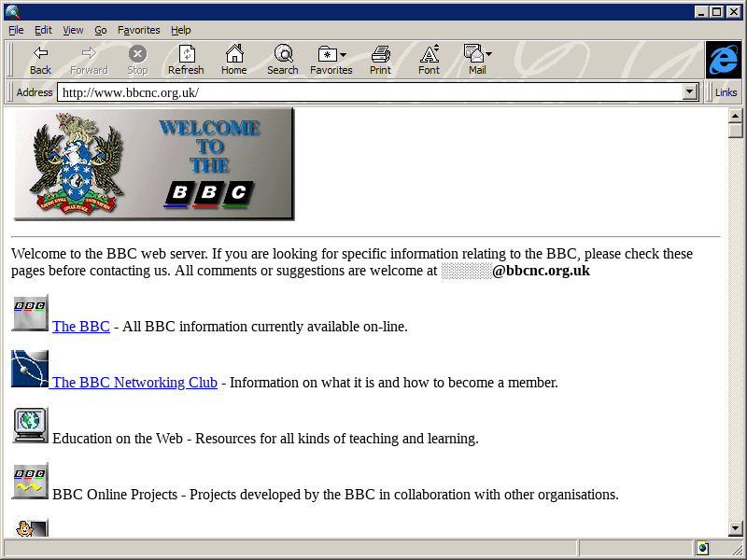Go to the Home page icon
This screenshot has height=560, width=747.
pyautogui.click(x=233, y=60)
